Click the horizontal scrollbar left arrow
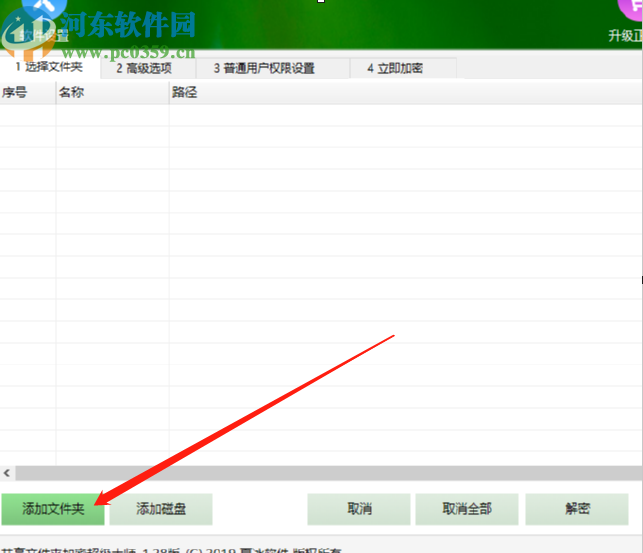 [x=7, y=473]
